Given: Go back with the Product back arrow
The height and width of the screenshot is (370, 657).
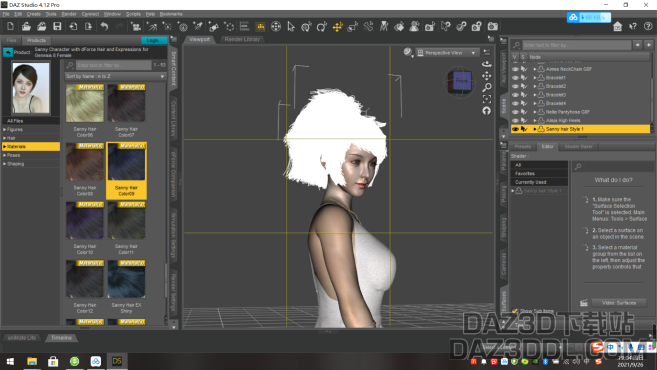Looking at the screenshot, I should 8,52.
